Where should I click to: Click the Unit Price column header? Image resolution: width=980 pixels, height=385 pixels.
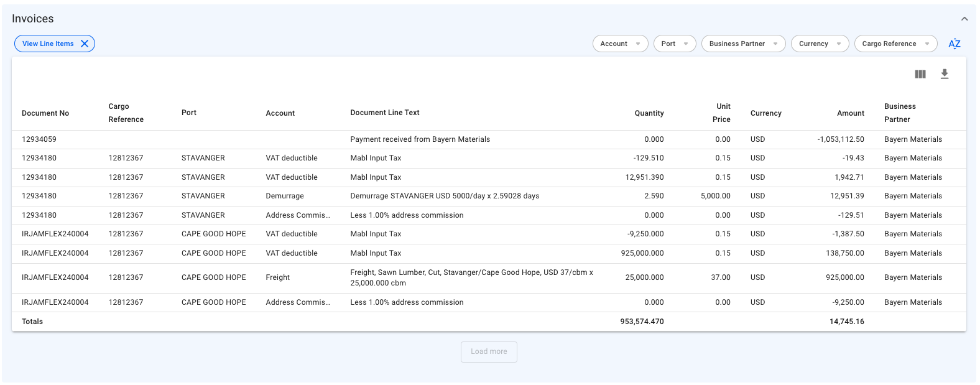pyautogui.click(x=722, y=113)
